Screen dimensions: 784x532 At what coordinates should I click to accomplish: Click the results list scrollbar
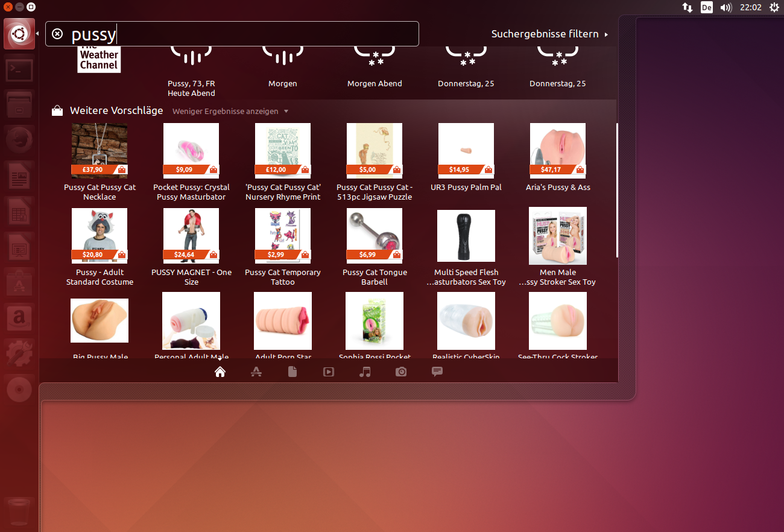coord(616,191)
